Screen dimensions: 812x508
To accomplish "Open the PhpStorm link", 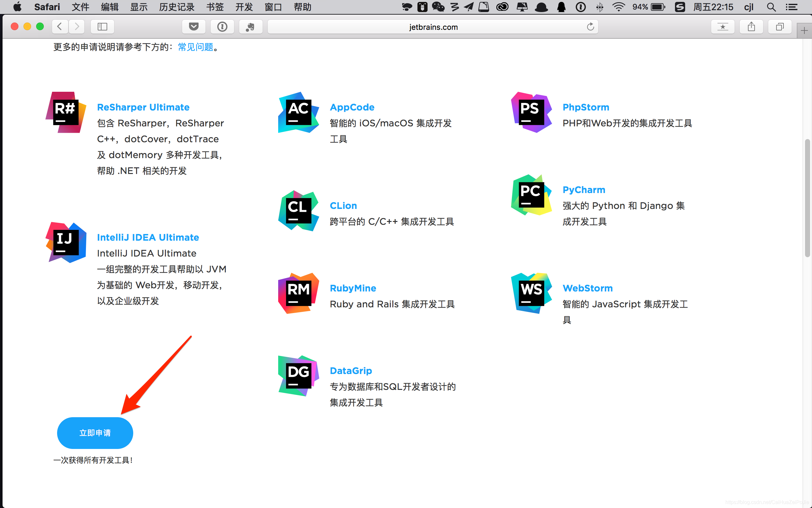I will (586, 107).
